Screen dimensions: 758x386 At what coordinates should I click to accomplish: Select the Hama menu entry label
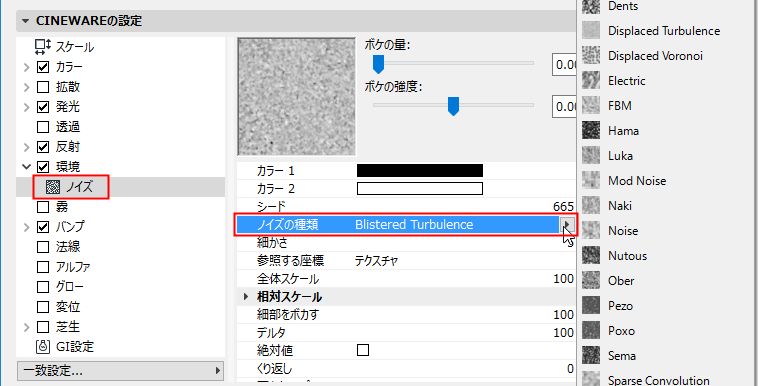coord(623,131)
